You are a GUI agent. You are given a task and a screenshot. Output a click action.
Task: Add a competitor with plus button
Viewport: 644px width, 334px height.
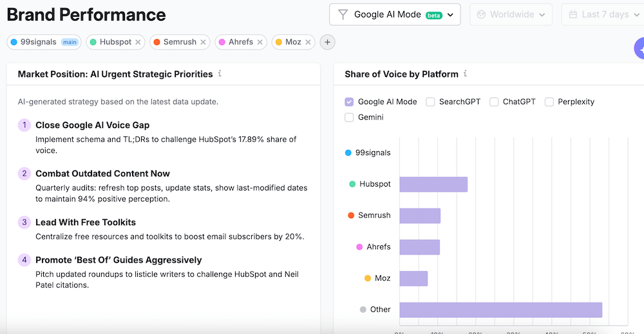[x=327, y=42]
